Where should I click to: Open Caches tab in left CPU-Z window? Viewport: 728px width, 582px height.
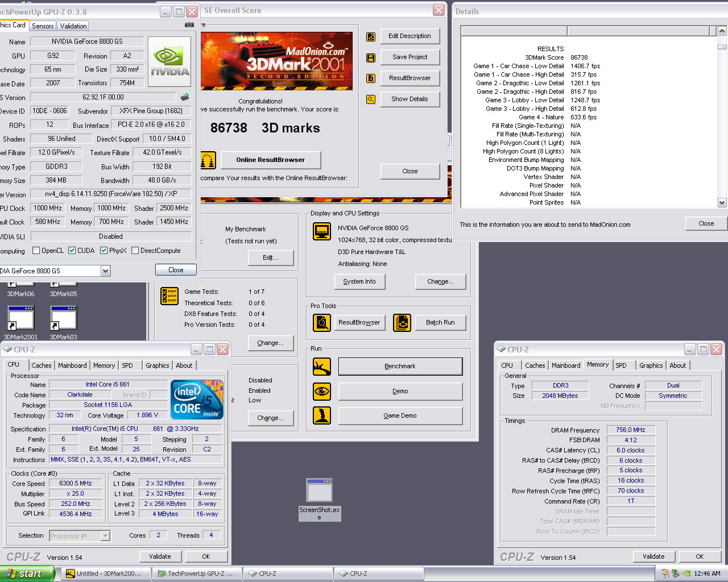(x=42, y=365)
